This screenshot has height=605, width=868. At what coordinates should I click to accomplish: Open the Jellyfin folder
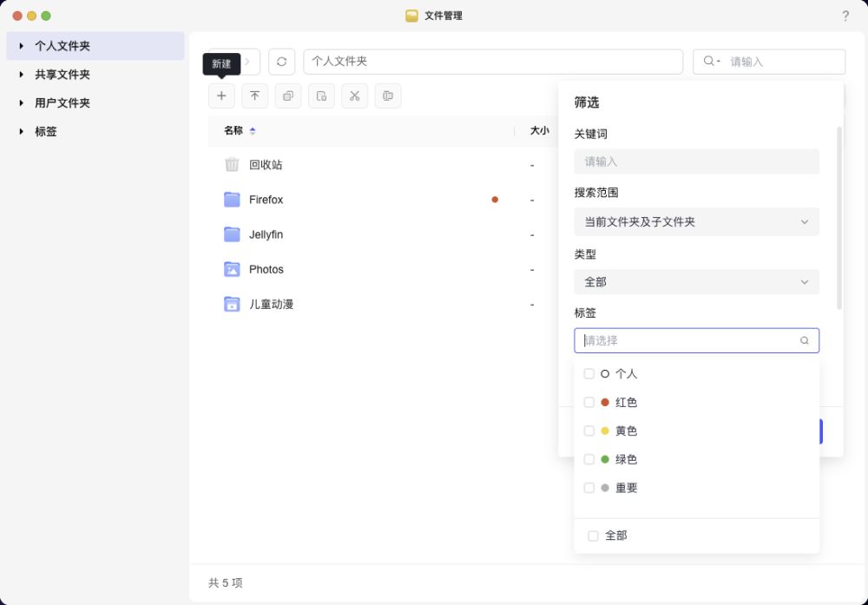click(266, 234)
